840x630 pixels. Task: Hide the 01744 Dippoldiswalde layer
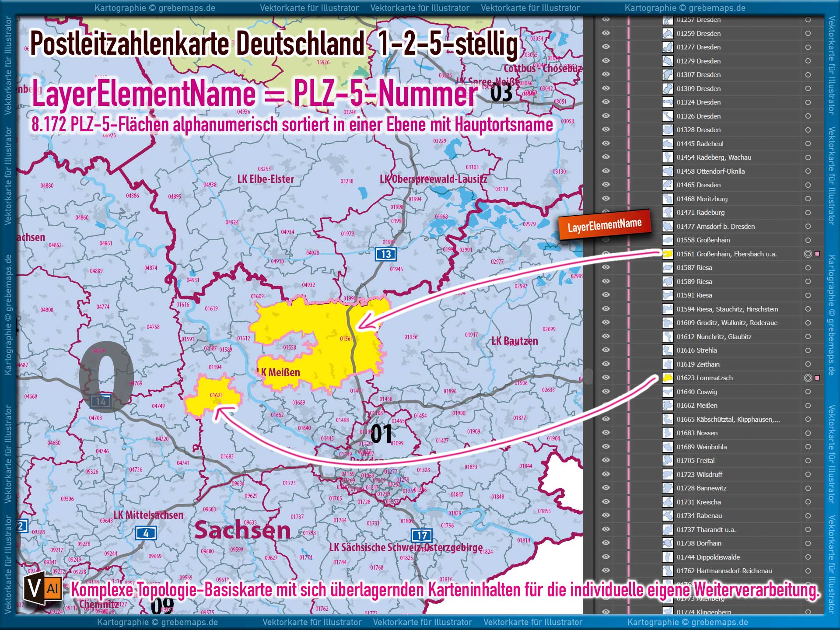click(605, 557)
